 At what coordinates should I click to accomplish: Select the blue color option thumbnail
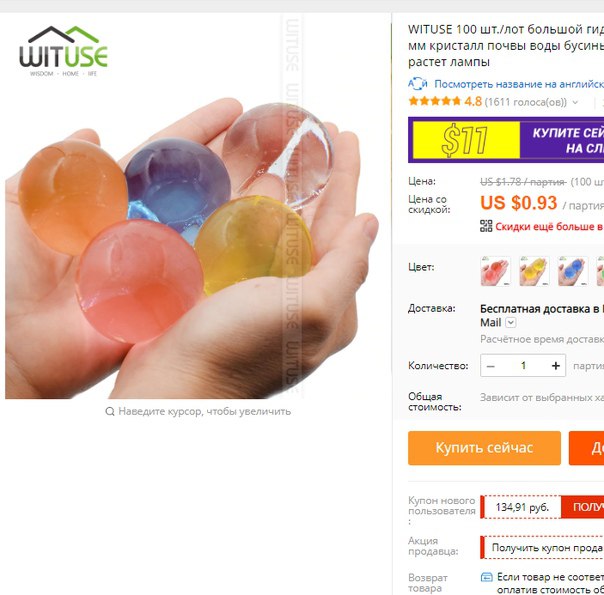click(573, 271)
